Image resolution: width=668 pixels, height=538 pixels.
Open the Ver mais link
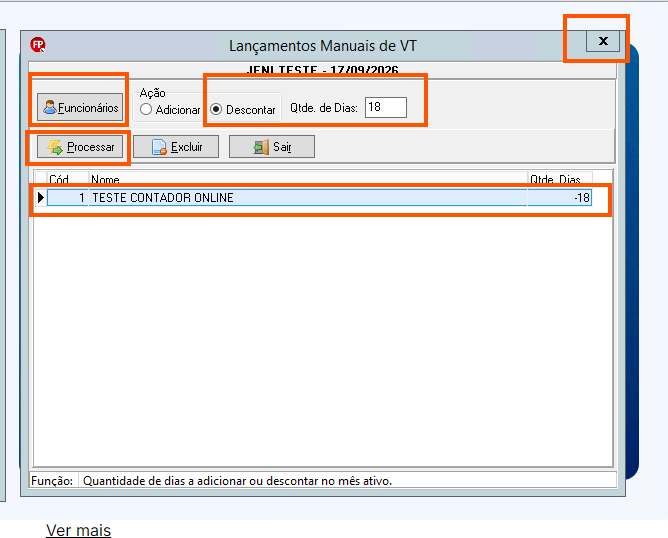[x=78, y=530]
